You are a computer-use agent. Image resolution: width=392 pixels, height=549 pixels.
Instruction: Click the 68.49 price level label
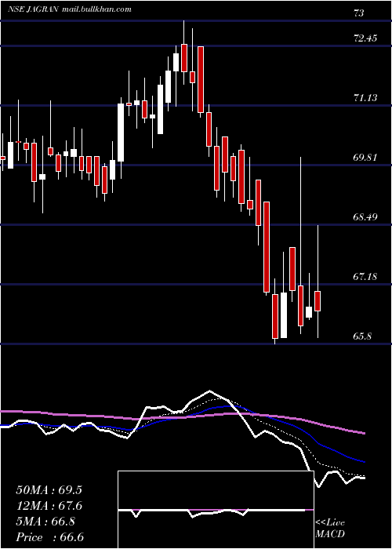pos(365,217)
